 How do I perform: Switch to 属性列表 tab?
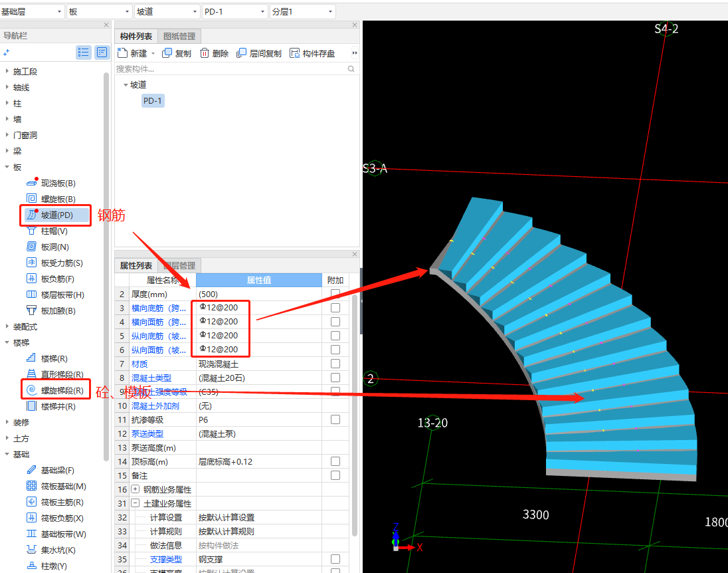(x=136, y=265)
